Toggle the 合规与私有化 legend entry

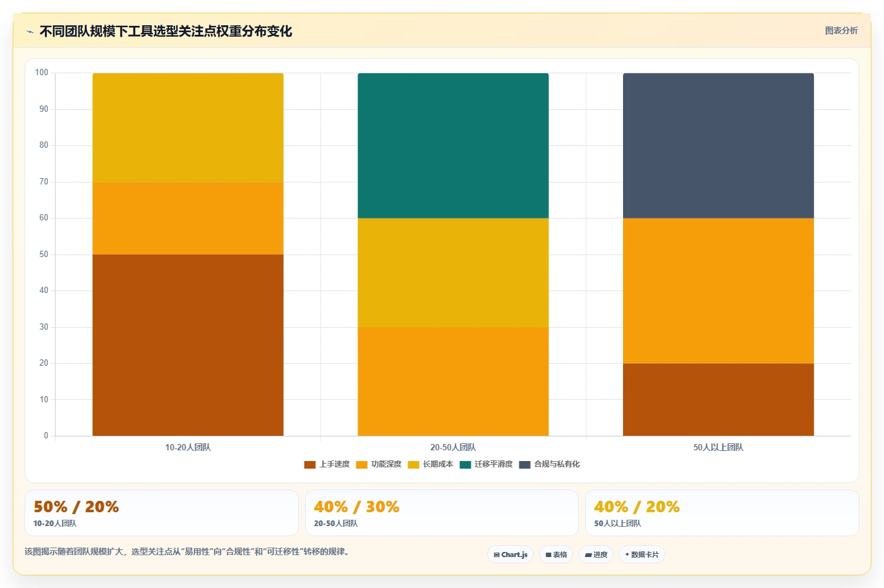[x=549, y=464]
